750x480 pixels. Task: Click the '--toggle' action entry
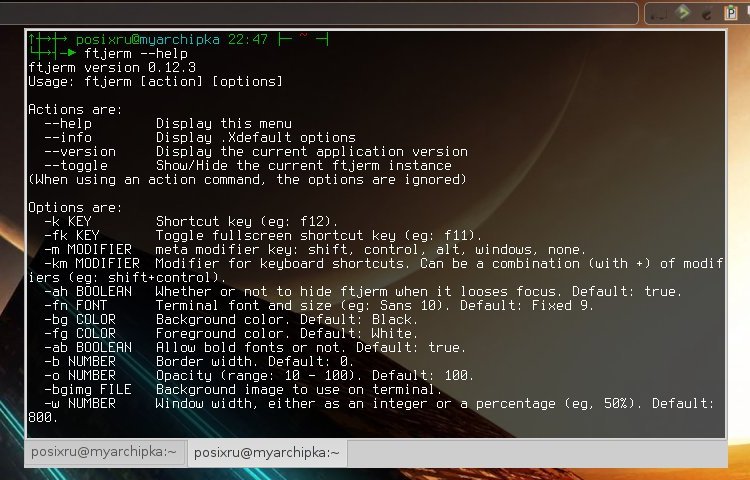coord(76,165)
